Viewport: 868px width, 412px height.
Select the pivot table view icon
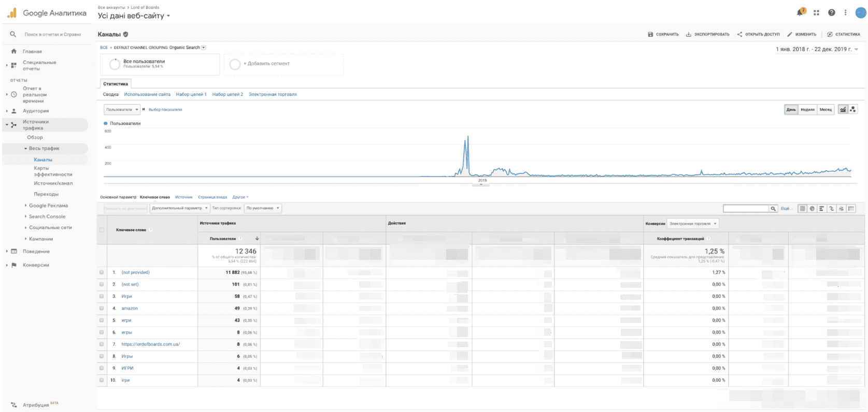click(851, 209)
